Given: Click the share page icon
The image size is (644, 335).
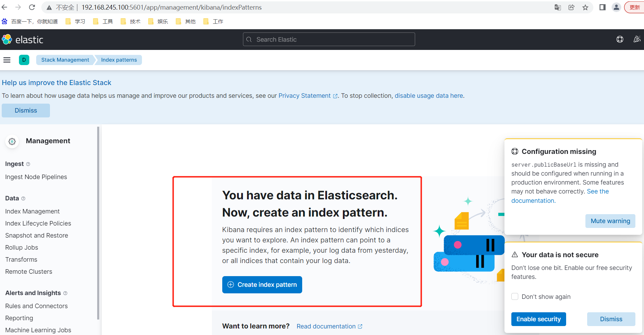Looking at the screenshot, I should [x=571, y=7].
